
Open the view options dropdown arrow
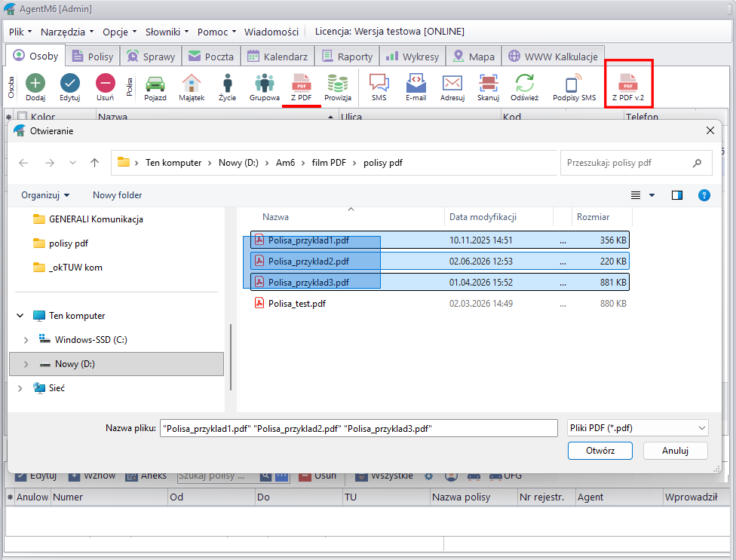point(652,195)
